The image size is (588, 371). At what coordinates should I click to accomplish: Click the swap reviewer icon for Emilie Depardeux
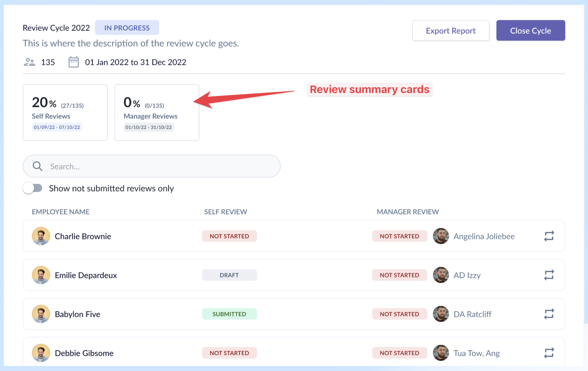(549, 275)
